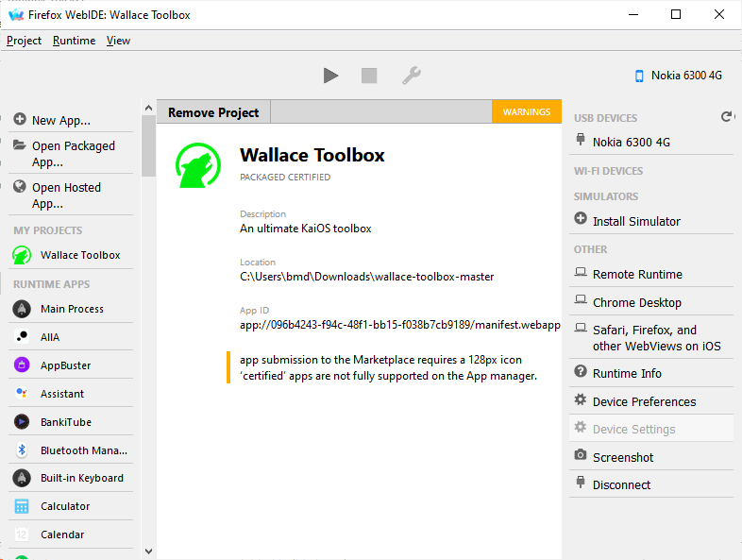Click the project list scroll down arrow
This screenshot has height=560, width=742.
click(x=148, y=552)
